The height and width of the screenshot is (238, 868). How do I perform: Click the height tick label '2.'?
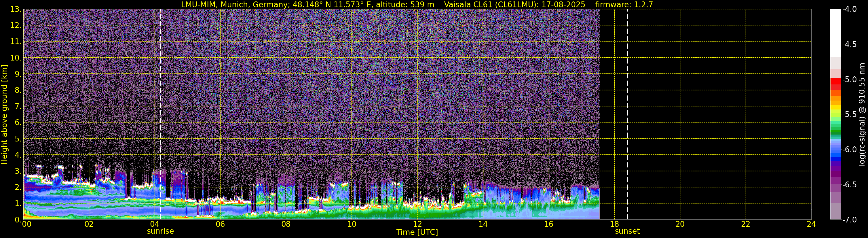click(18, 188)
